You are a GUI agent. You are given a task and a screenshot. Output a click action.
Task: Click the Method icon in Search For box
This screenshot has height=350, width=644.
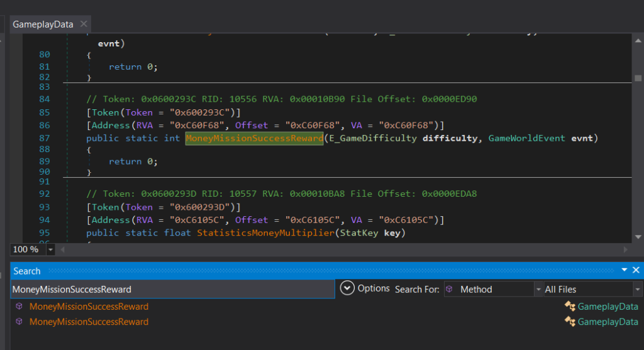tap(450, 289)
